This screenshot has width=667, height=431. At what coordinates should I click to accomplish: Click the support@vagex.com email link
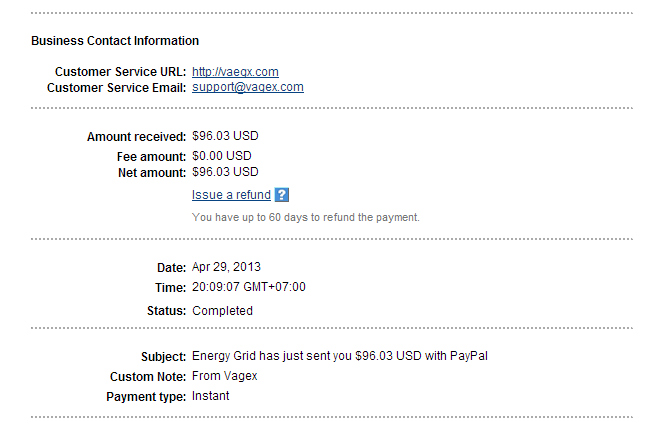(x=248, y=87)
